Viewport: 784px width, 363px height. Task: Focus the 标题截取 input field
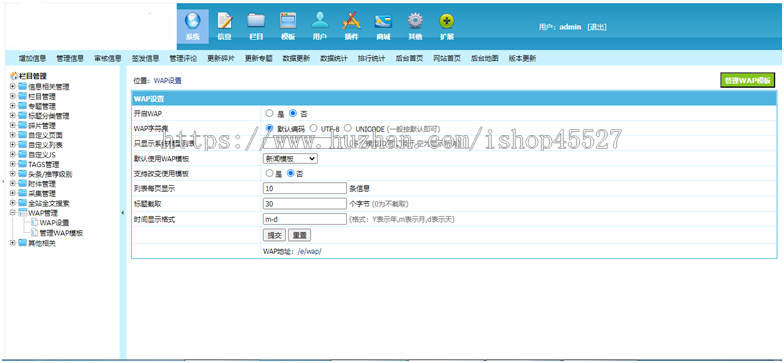(x=304, y=204)
